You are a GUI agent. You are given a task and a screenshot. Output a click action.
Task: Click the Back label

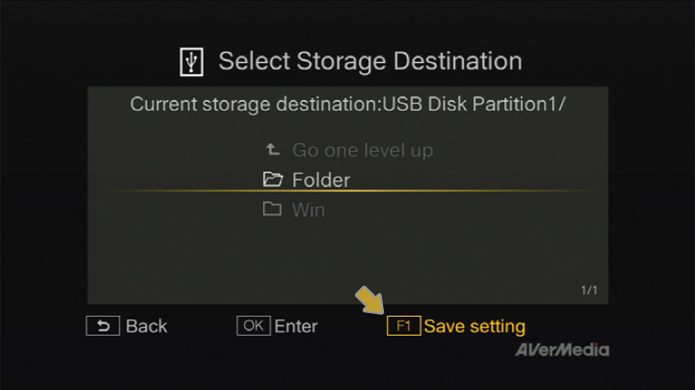point(147,327)
